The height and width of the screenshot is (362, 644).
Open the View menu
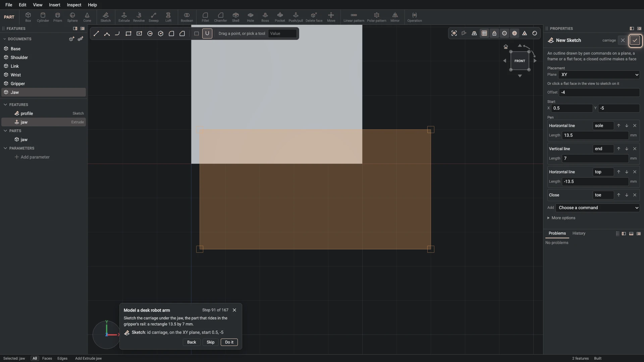click(x=38, y=5)
